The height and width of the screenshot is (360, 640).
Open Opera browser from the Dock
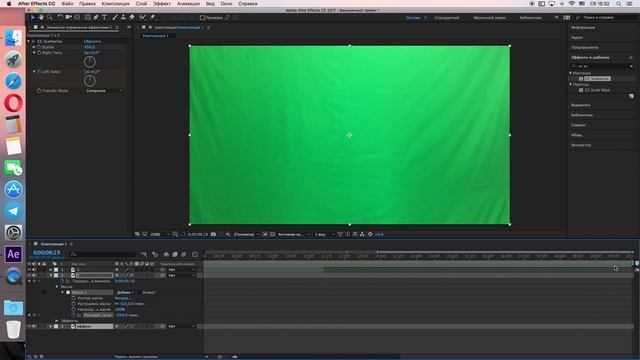coord(13,103)
